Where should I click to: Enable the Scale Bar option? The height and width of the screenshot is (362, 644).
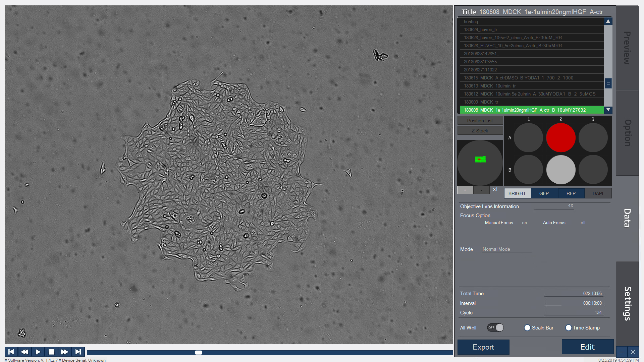[x=527, y=327]
